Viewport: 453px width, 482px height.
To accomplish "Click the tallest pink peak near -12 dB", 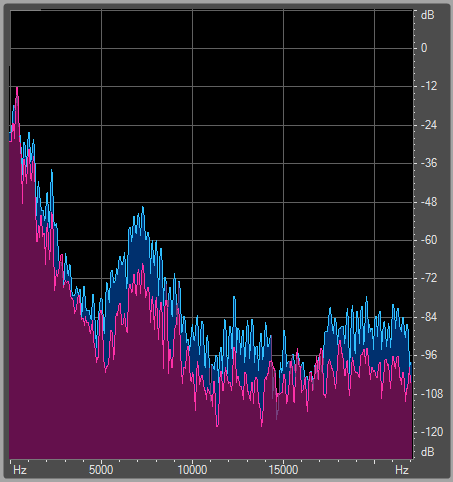I will click(x=17, y=89).
